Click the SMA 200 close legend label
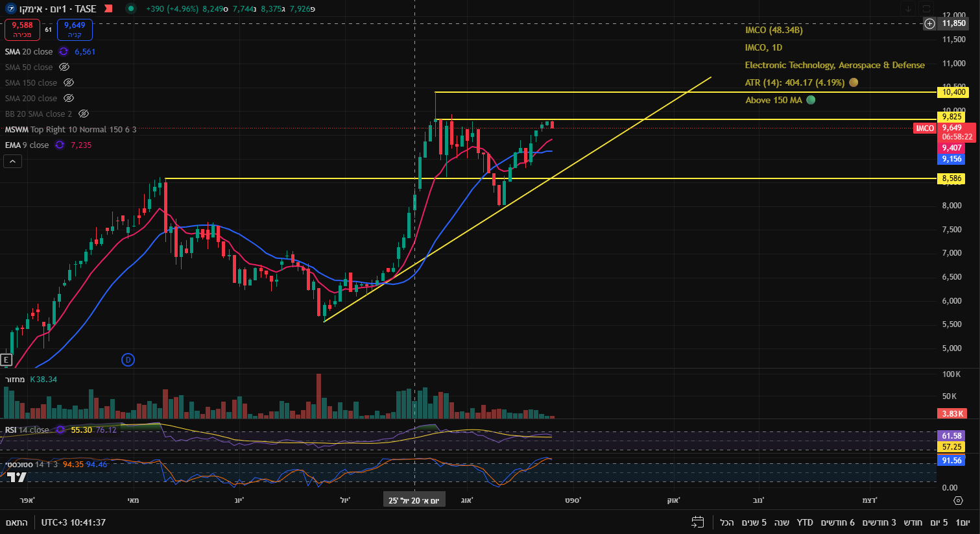Viewport: 980px width, 534px height. (31, 99)
